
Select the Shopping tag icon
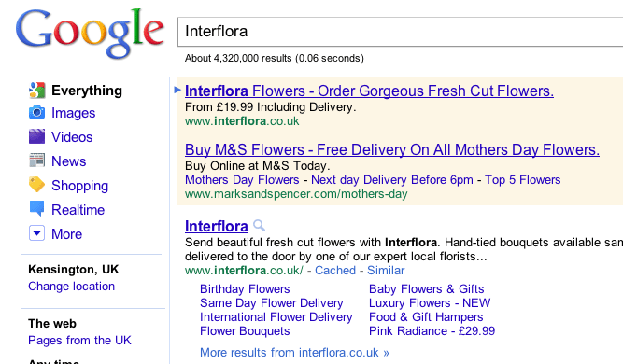pyautogui.click(x=37, y=185)
